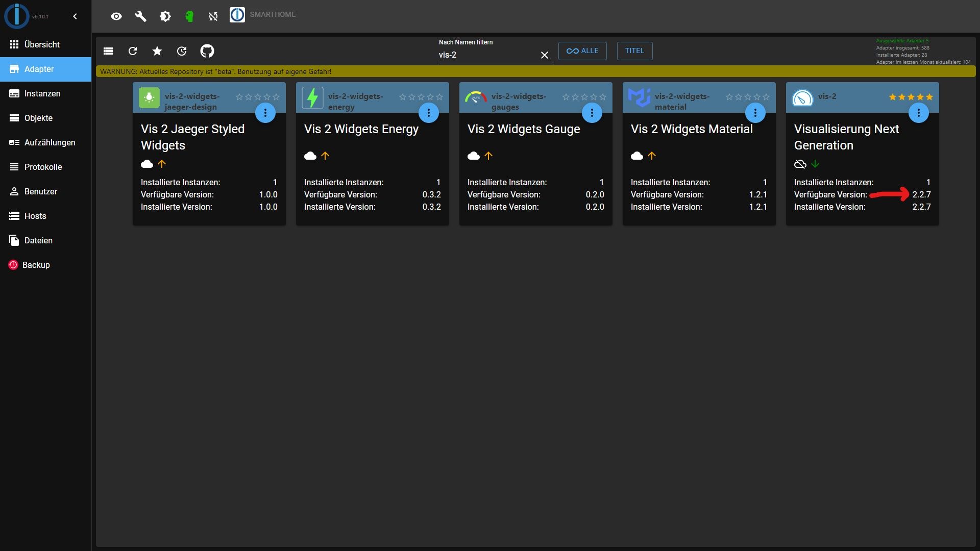Click the 'Adapter insgesamt: 588' statistic

pos(902,48)
